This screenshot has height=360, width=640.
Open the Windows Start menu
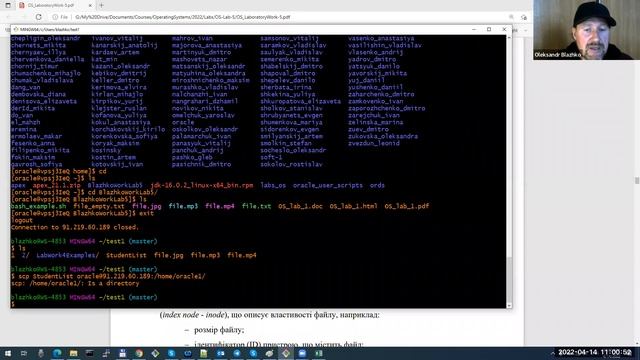pyautogui.click(x=8, y=353)
